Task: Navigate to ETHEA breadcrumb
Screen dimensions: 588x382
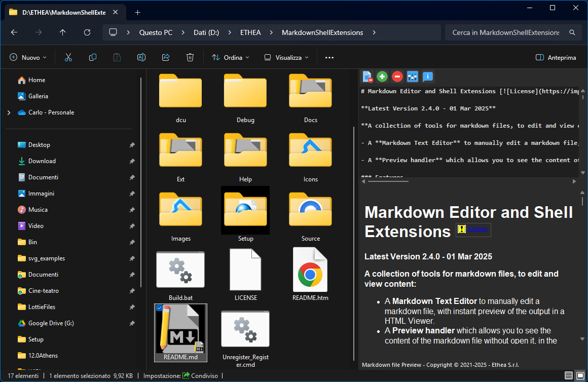Action: (250, 32)
